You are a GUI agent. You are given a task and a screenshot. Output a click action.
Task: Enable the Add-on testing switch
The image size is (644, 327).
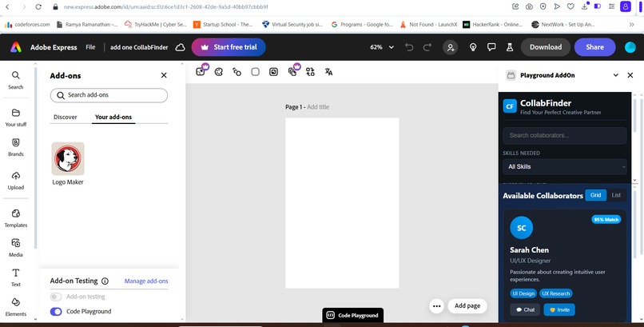click(56, 297)
